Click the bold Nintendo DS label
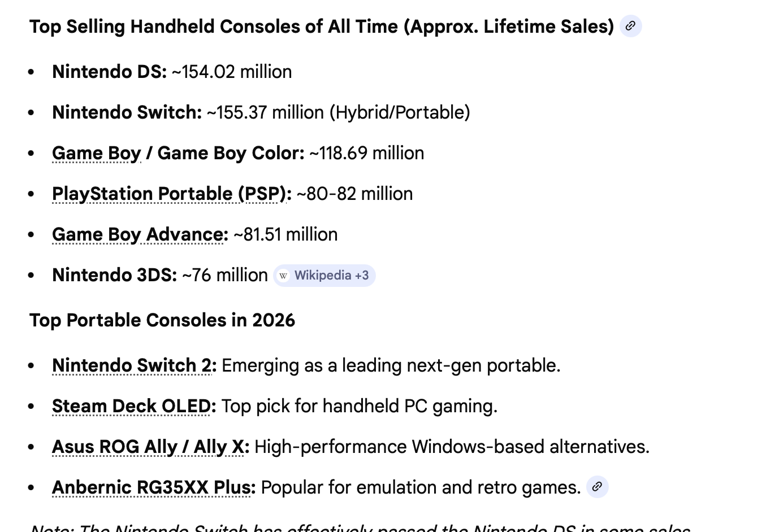Screen dimensions: 762x532 [109, 72]
